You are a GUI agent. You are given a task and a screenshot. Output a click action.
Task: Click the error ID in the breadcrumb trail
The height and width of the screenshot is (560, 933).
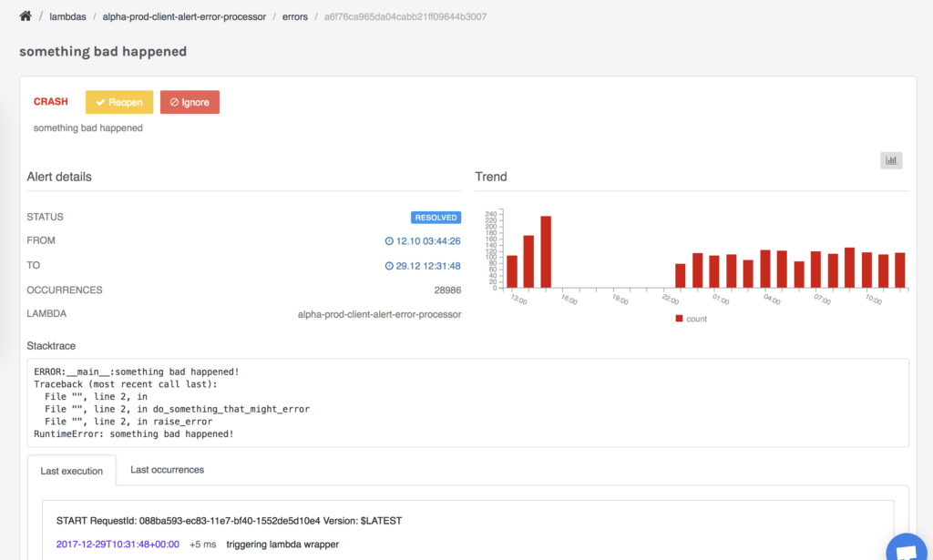click(x=404, y=15)
